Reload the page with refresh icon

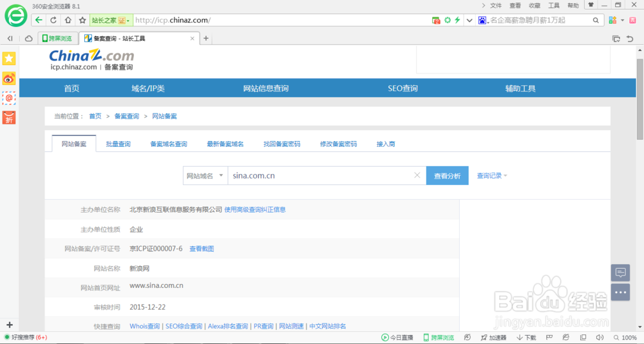tap(53, 20)
